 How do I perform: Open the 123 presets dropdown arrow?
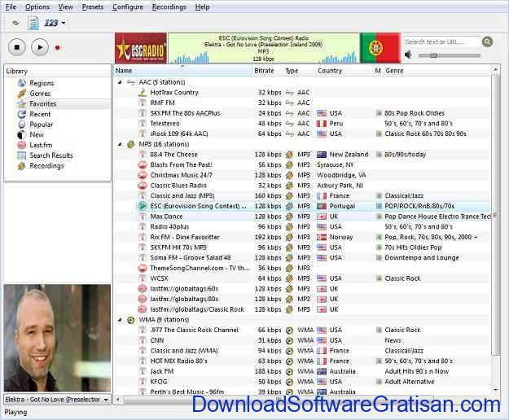click(x=64, y=23)
